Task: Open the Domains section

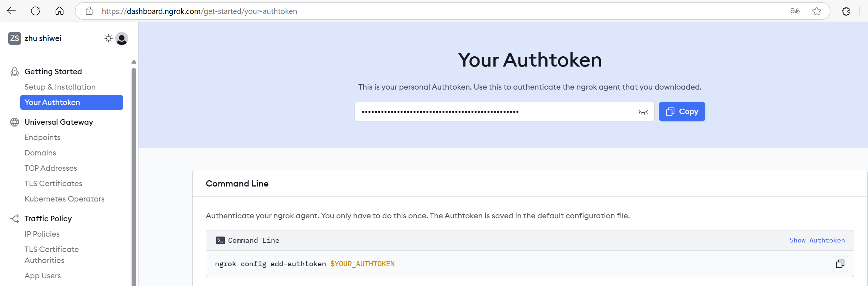Action: pos(40,153)
